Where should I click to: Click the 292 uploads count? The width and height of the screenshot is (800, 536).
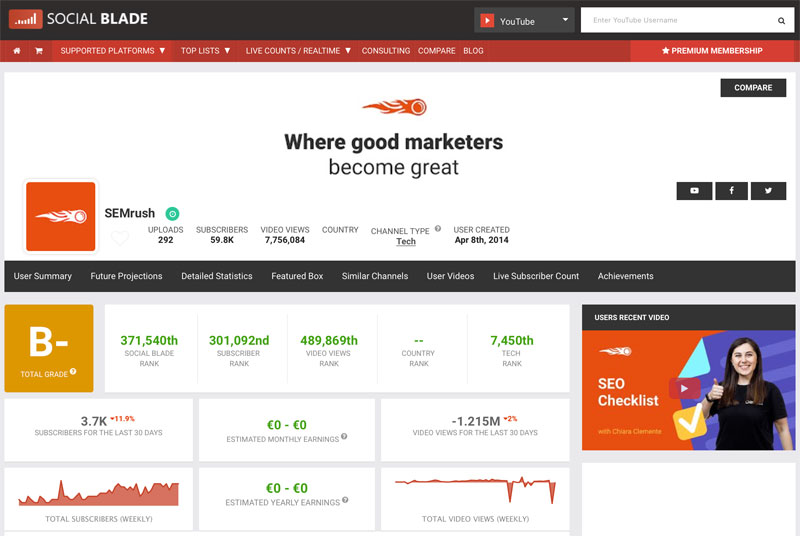pyautogui.click(x=165, y=240)
